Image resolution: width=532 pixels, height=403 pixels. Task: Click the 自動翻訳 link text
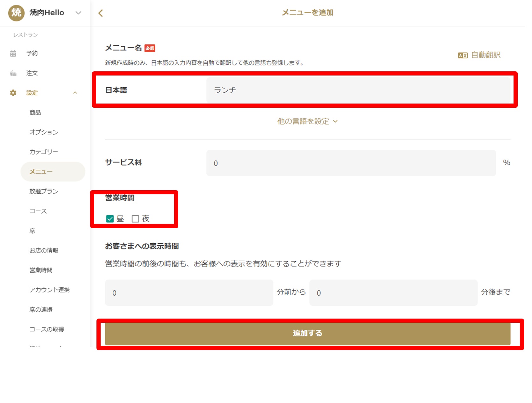(486, 55)
